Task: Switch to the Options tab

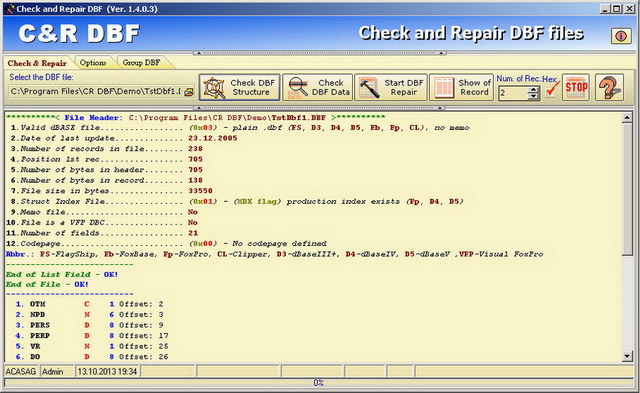Action: pos(93,62)
